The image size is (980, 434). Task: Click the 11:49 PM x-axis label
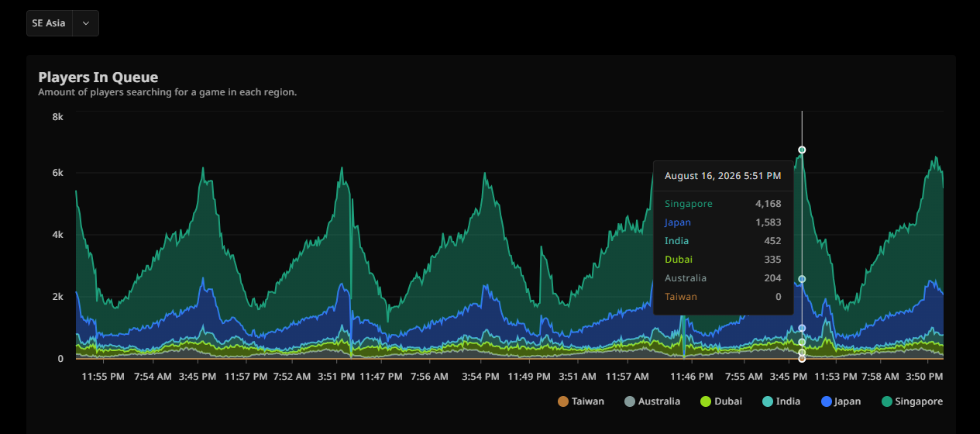(x=530, y=377)
